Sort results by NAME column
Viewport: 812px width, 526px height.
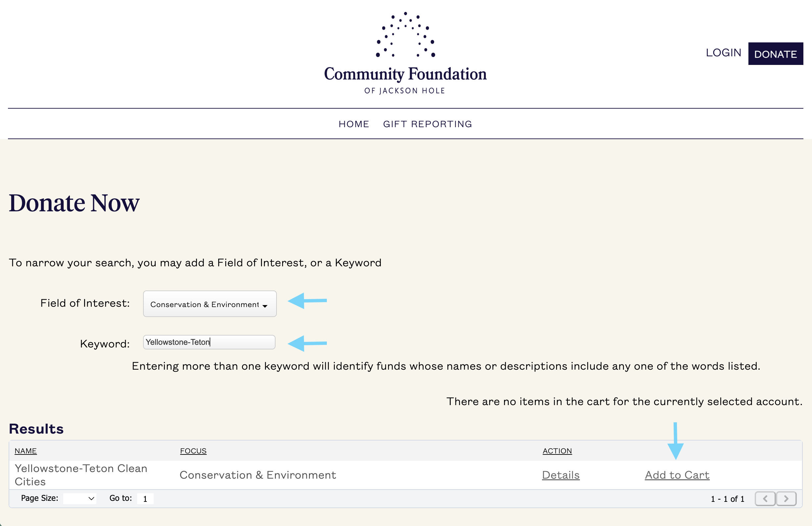click(x=25, y=451)
